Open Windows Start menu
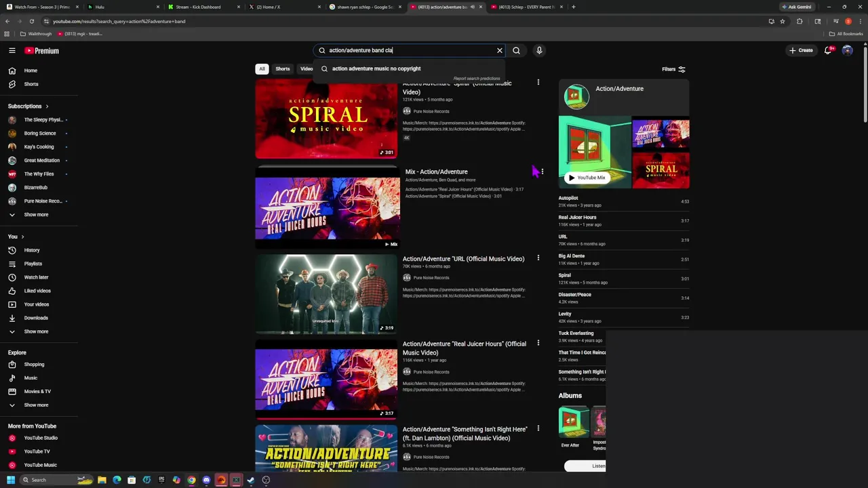 coord(10,480)
